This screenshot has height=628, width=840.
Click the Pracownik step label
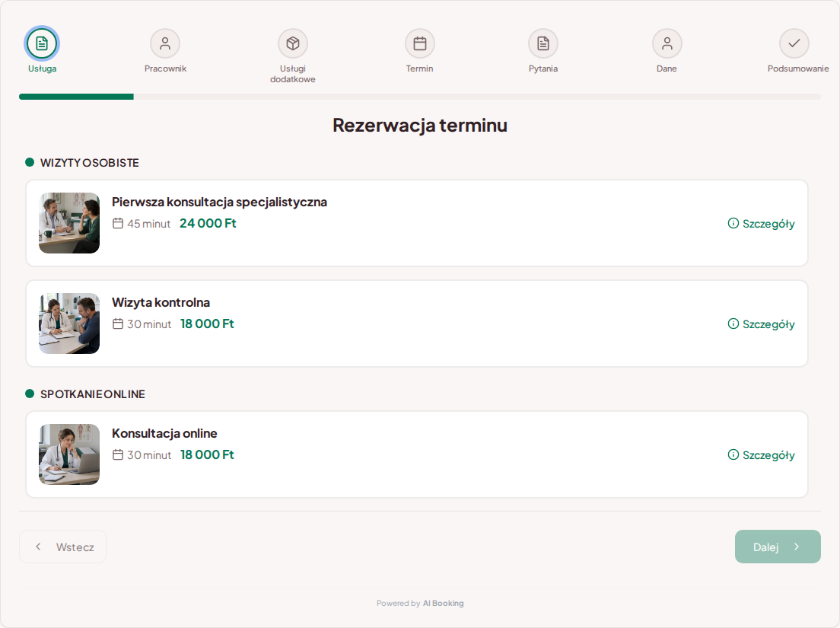pos(165,69)
